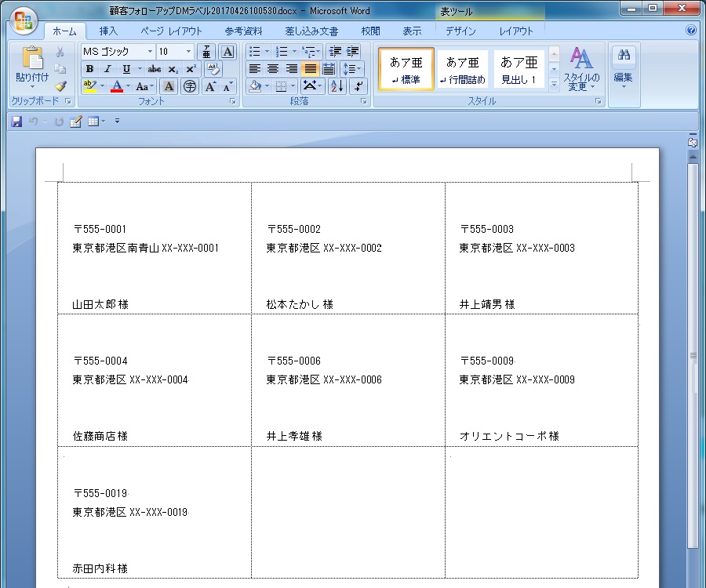
Task: Apply the 見出し 1 style
Action: (519, 69)
